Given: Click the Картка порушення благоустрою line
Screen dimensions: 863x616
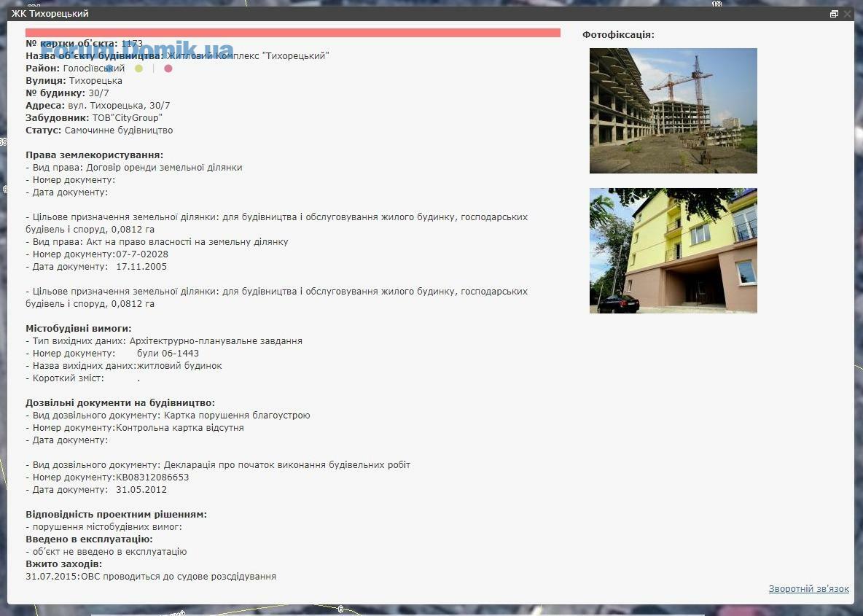Looking at the screenshot, I should pyautogui.click(x=168, y=415).
